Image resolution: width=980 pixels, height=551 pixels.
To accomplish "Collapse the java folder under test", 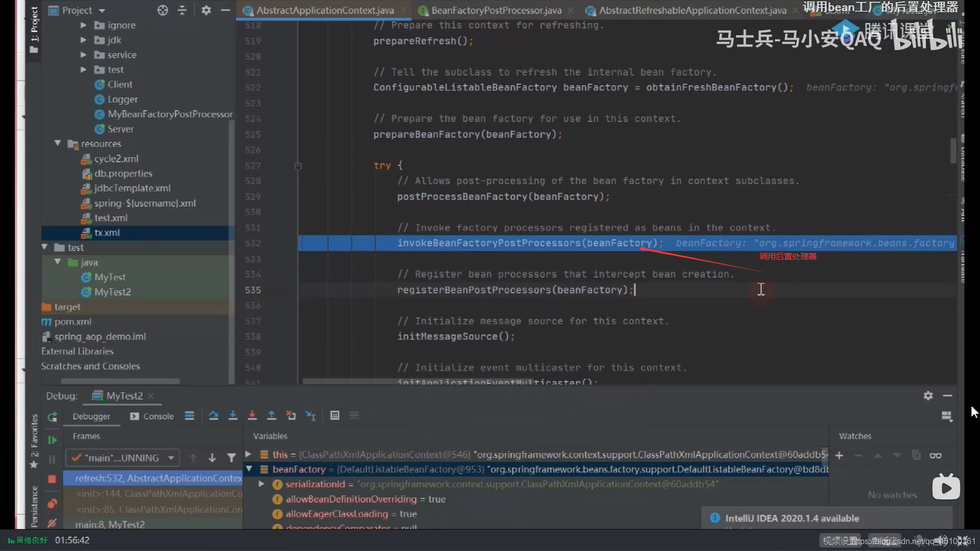I will pyautogui.click(x=58, y=262).
